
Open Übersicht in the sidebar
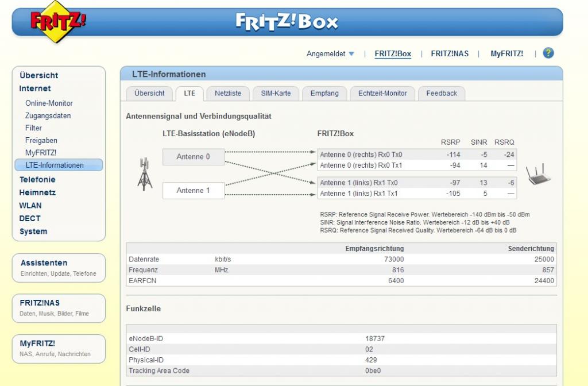coord(38,75)
